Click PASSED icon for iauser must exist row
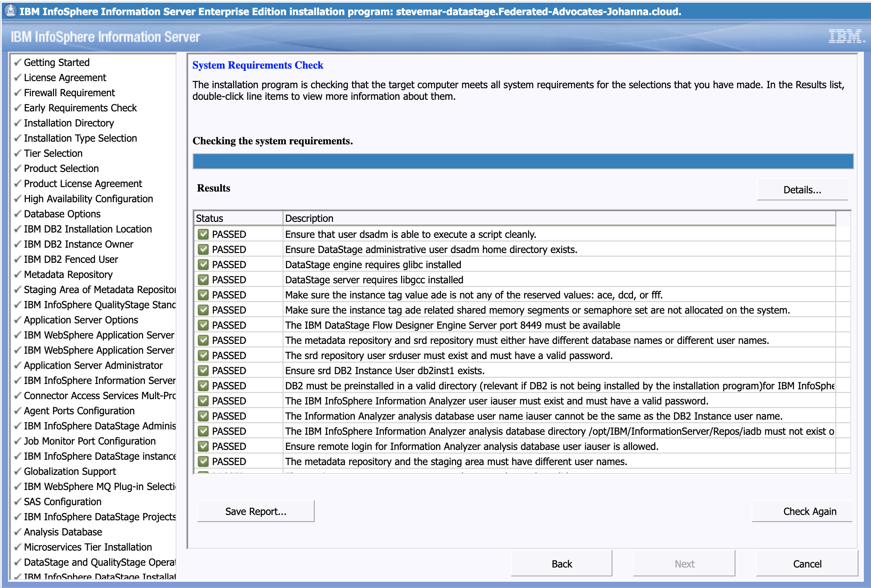The width and height of the screenshot is (871, 588). pos(203,401)
